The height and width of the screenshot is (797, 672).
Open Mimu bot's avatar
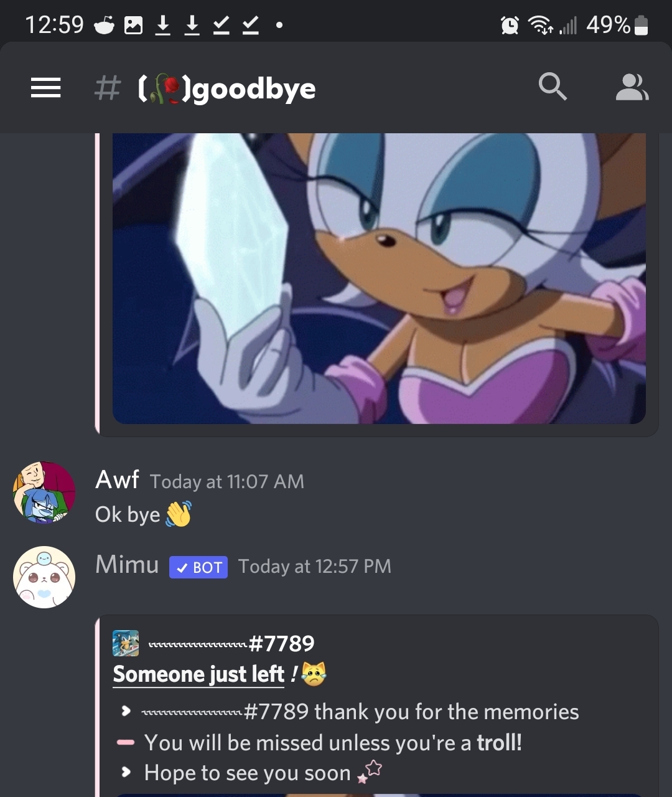coord(44,577)
